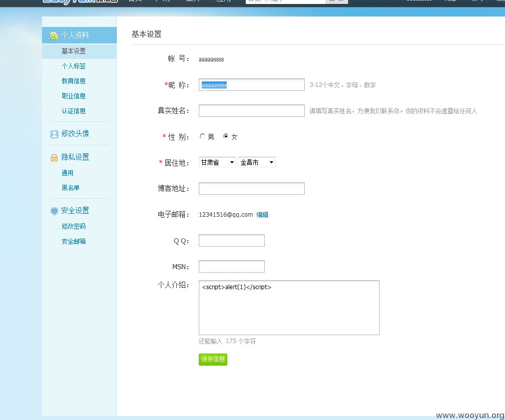Click the search box in top bar
Viewport: 505px width, 420px height.
(286, 1)
